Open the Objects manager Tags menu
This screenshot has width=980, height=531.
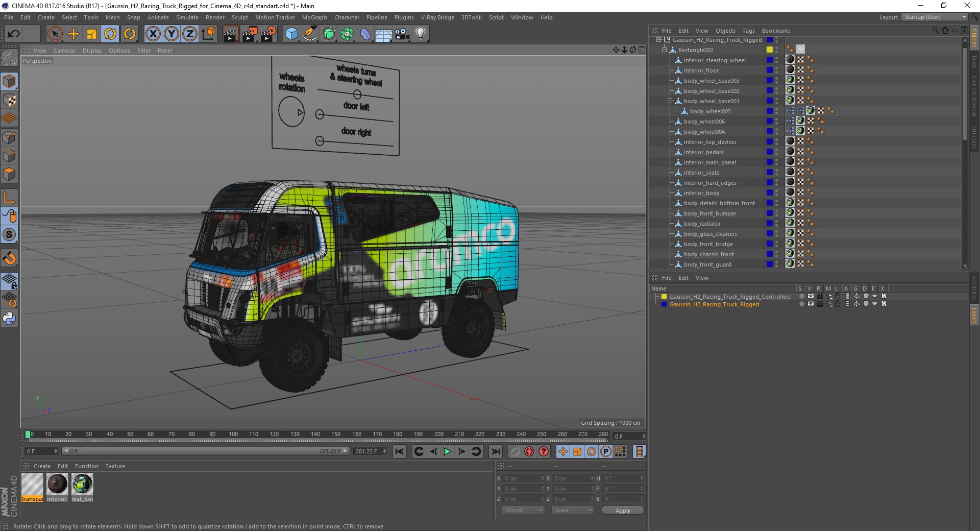click(x=748, y=31)
